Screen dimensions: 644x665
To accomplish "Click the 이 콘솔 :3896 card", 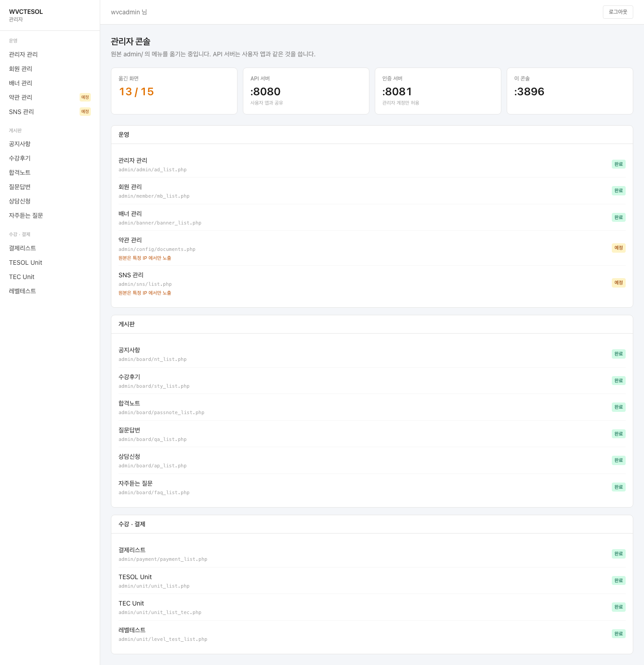I will [570, 91].
